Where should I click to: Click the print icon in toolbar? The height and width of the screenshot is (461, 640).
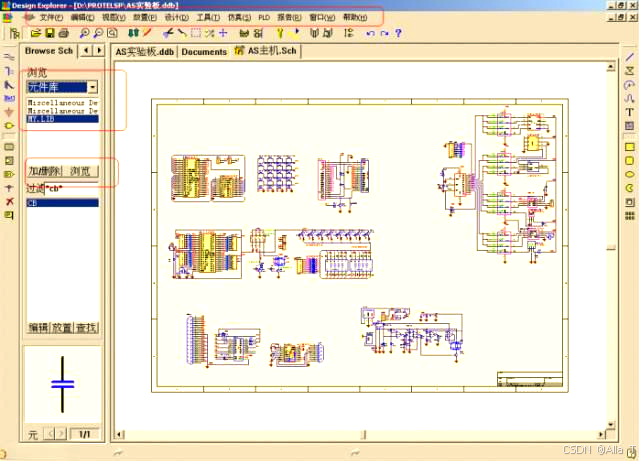64,33
